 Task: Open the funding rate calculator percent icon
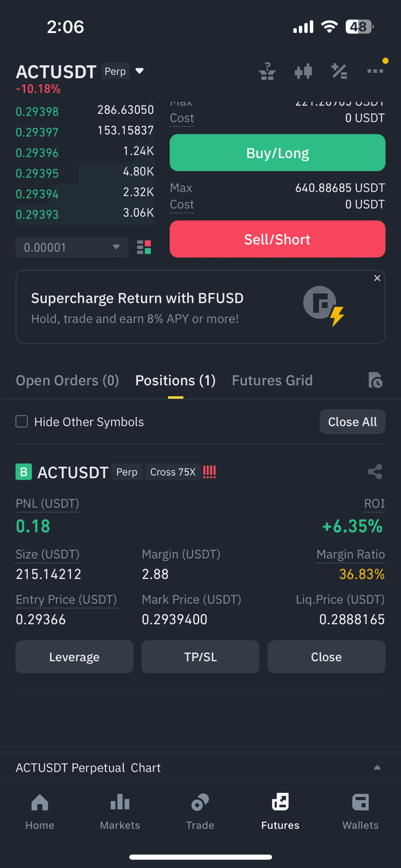click(x=339, y=72)
